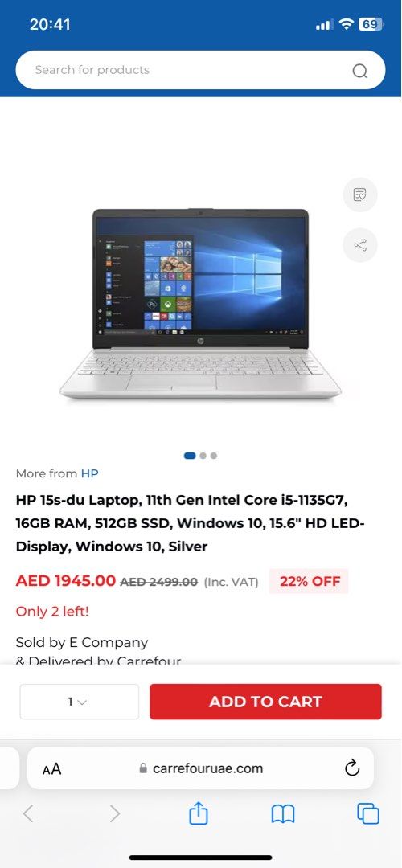Select the third image carousel dot
This screenshot has height=868, width=402.
214,456
